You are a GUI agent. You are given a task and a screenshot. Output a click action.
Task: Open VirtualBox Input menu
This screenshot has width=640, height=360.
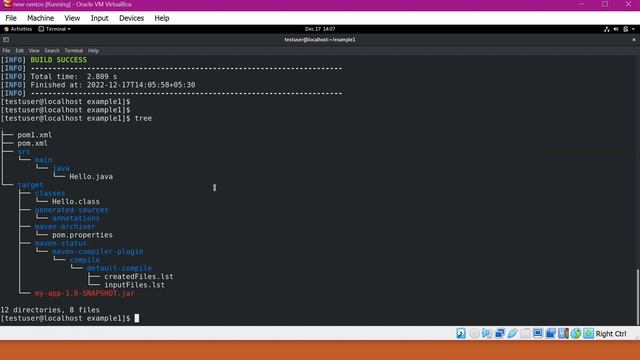100,18
